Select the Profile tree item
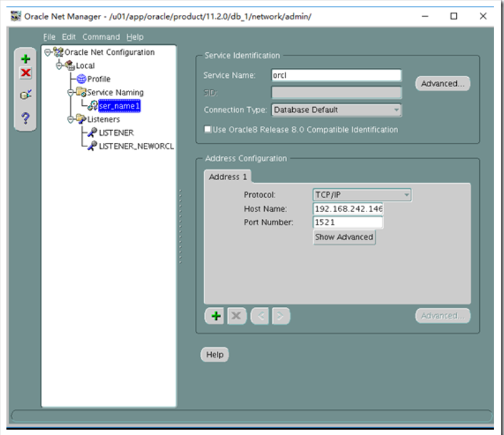 tap(99, 79)
